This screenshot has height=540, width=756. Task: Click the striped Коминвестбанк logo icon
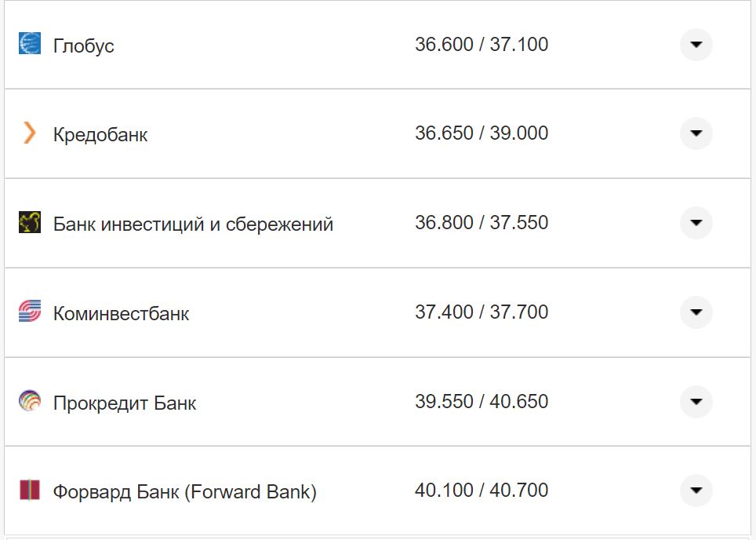coord(30,312)
